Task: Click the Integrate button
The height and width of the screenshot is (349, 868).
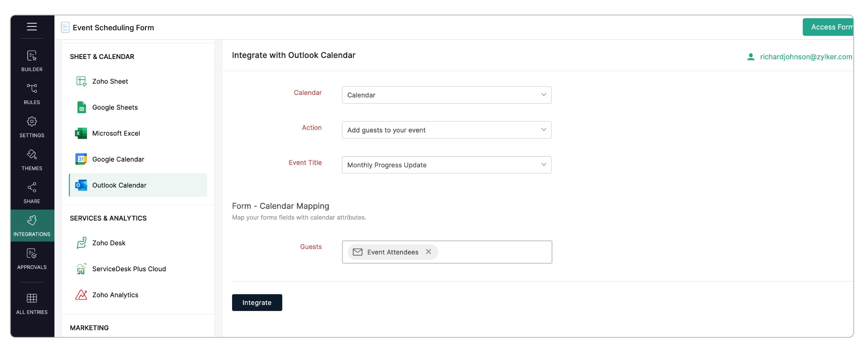Action: point(257,302)
